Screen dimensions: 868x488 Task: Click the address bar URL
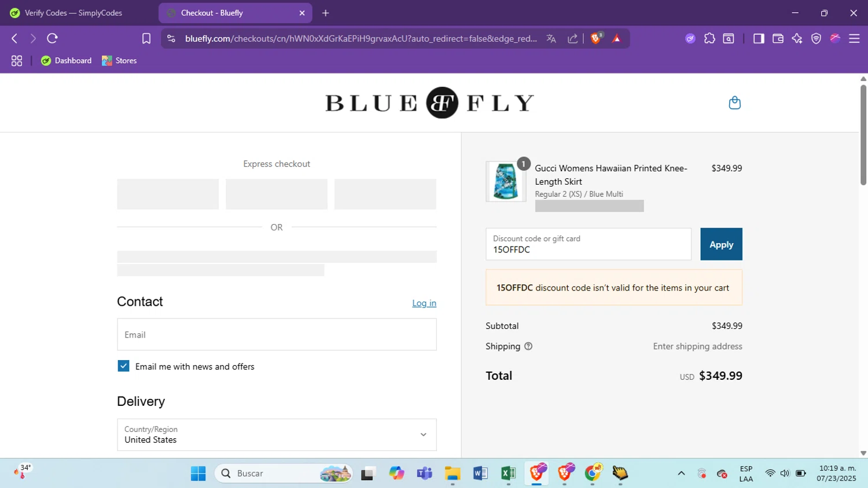pos(361,39)
